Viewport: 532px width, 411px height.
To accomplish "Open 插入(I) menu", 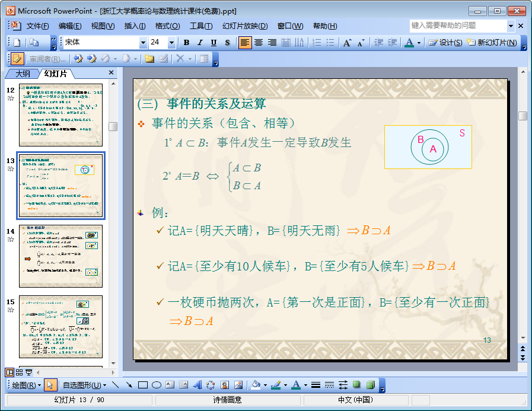I will (x=135, y=26).
